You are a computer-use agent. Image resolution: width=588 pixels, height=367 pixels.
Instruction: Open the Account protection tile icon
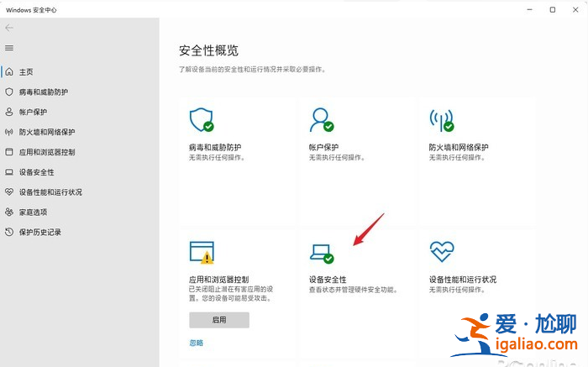(321, 120)
